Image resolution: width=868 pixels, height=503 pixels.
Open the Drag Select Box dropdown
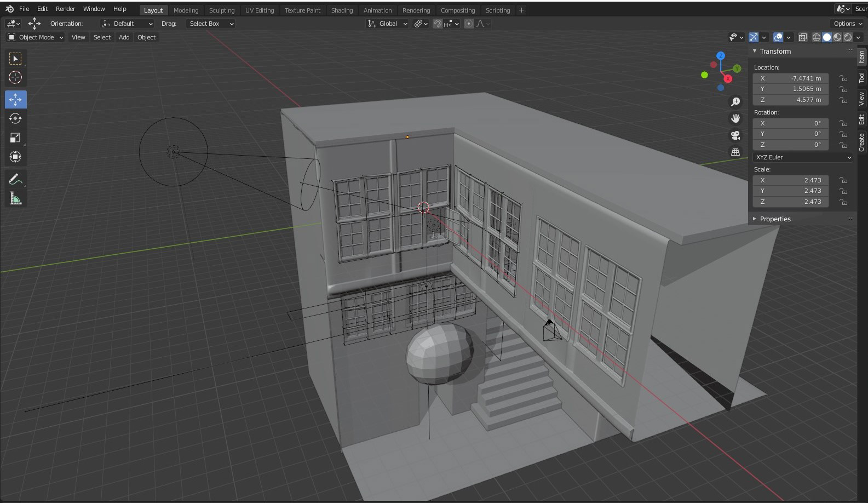click(211, 24)
